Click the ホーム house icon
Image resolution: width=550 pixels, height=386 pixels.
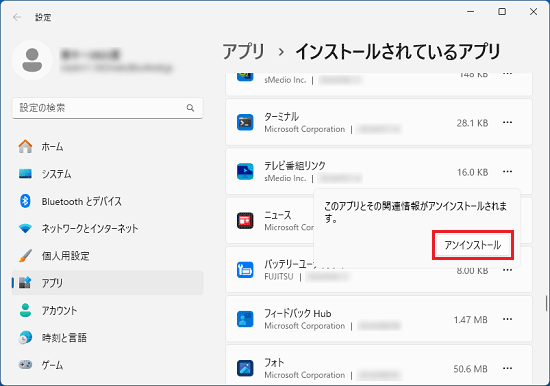pos(25,146)
